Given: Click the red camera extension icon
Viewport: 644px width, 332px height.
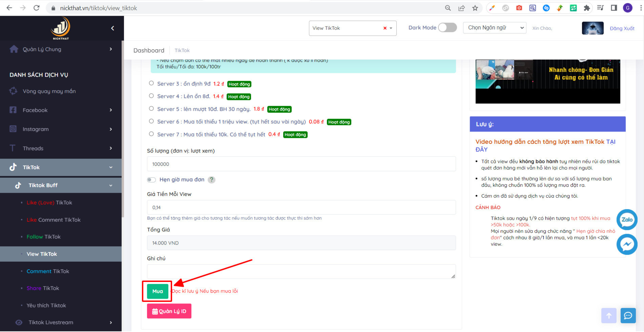Looking at the screenshot, I should pos(519,8).
